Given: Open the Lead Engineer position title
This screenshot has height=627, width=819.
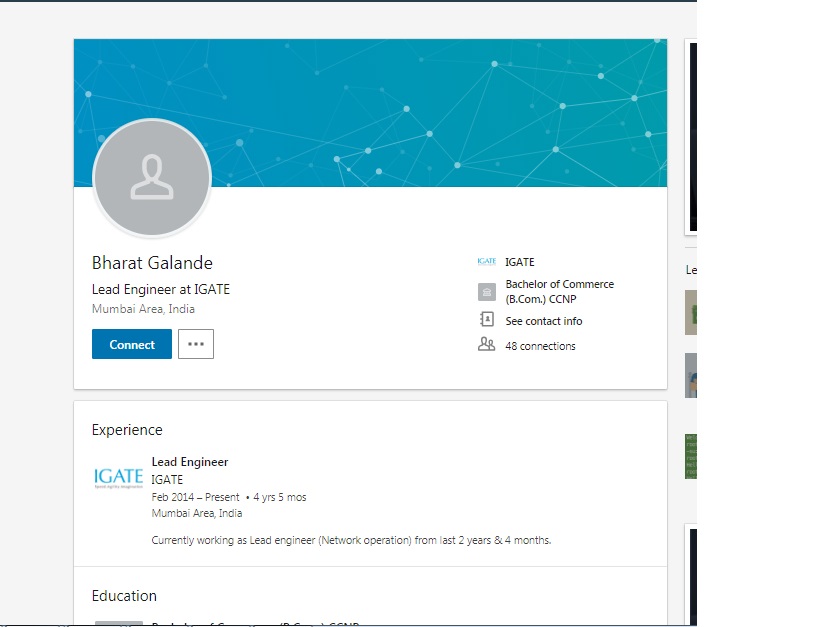Looking at the screenshot, I should click(190, 462).
